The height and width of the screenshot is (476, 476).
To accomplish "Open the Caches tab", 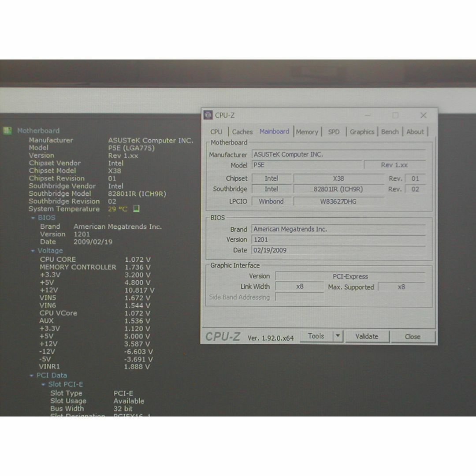I will pyautogui.click(x=242, y=132).
